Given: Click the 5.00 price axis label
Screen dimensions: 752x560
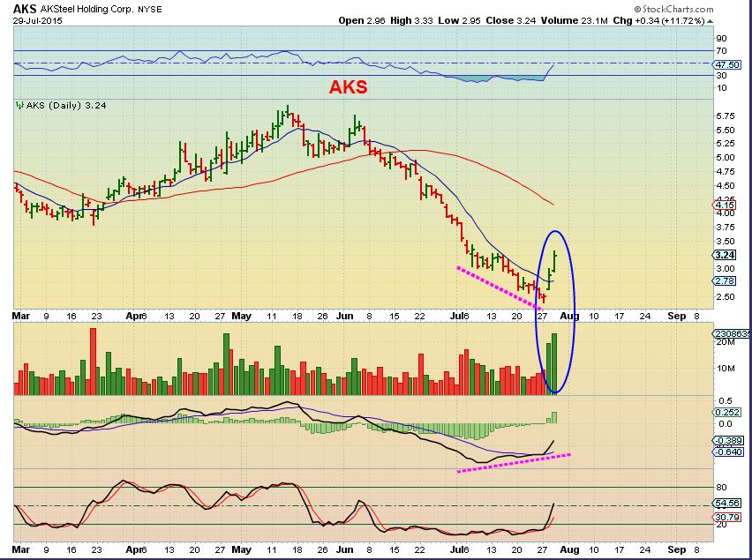Looking at the screenshot, I should pos(726,158).
